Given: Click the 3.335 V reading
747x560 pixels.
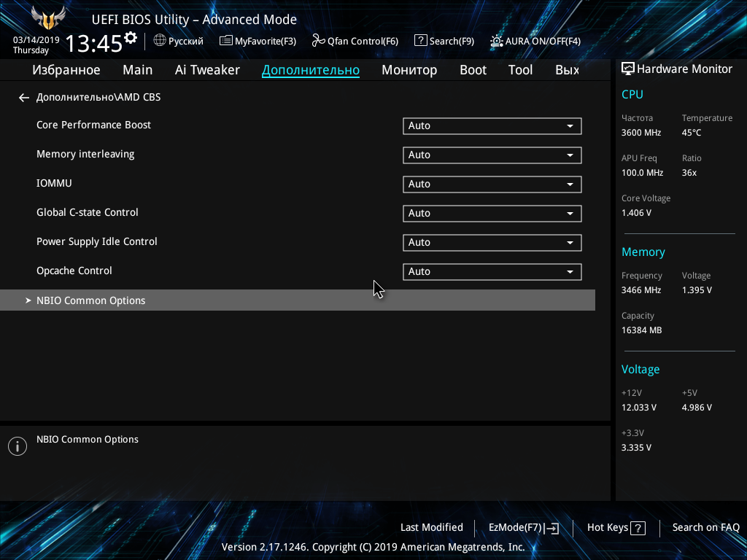Looking at the screenshot, I should [x=636, y=448].
